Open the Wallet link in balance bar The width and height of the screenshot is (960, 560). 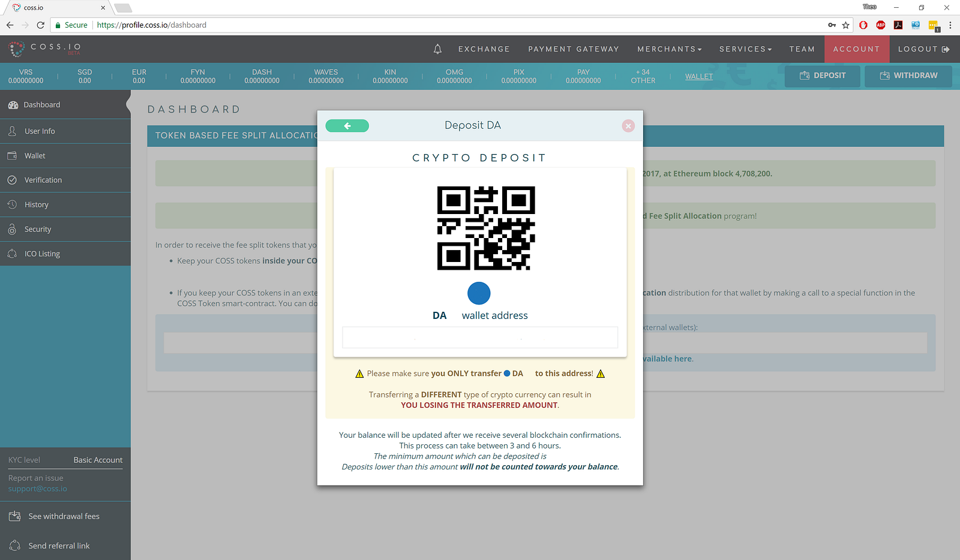[x=699, y=77]
